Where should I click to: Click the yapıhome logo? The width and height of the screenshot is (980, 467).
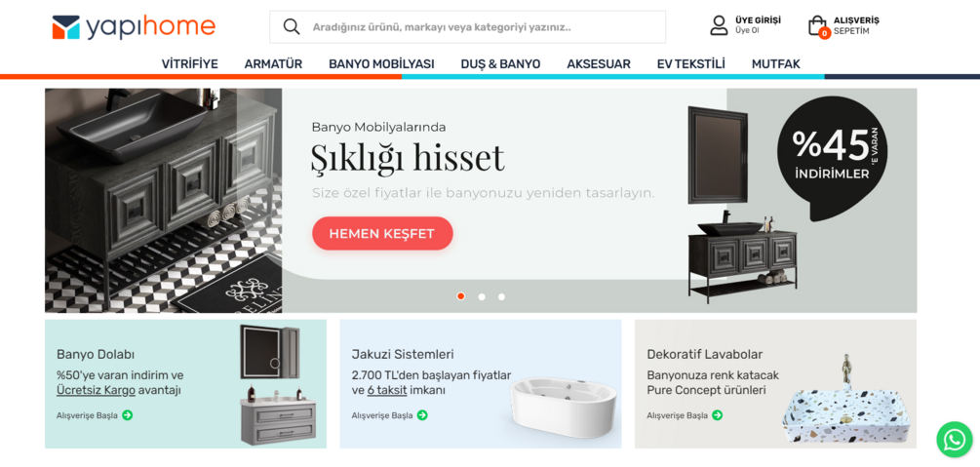pos(134,27)
